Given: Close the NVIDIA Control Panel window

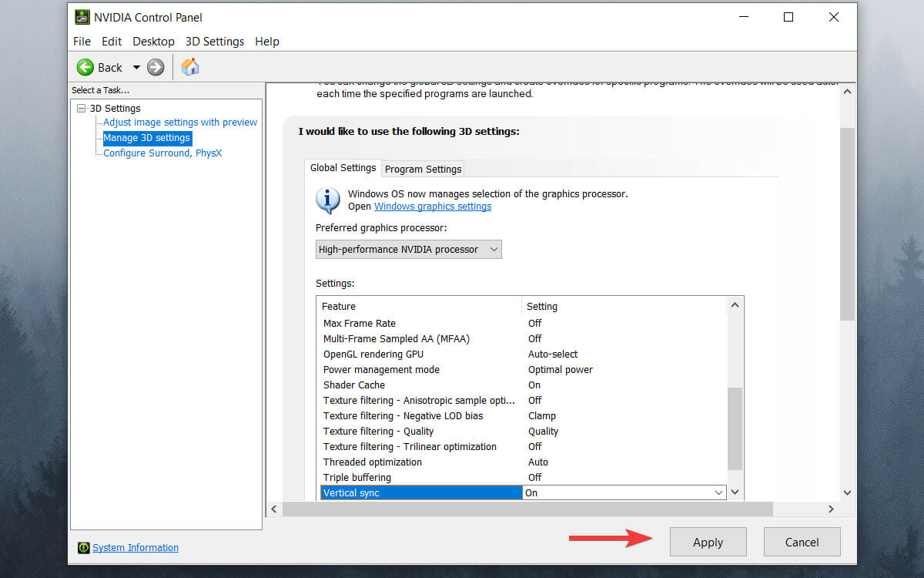Looking at the screenshot, I should pos(834,17).
